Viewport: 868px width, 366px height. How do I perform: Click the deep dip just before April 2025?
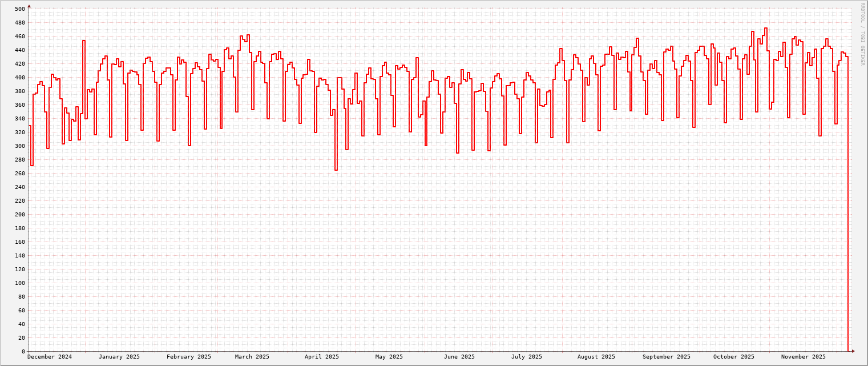[336, 170]
